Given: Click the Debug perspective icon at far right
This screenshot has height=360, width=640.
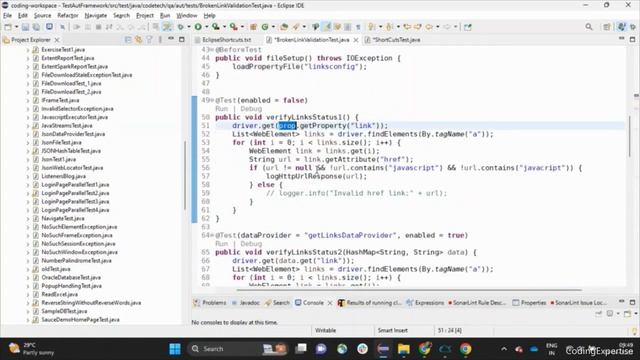Looking at the screenshot, I should pyautogui.click(x=633, y=27).
